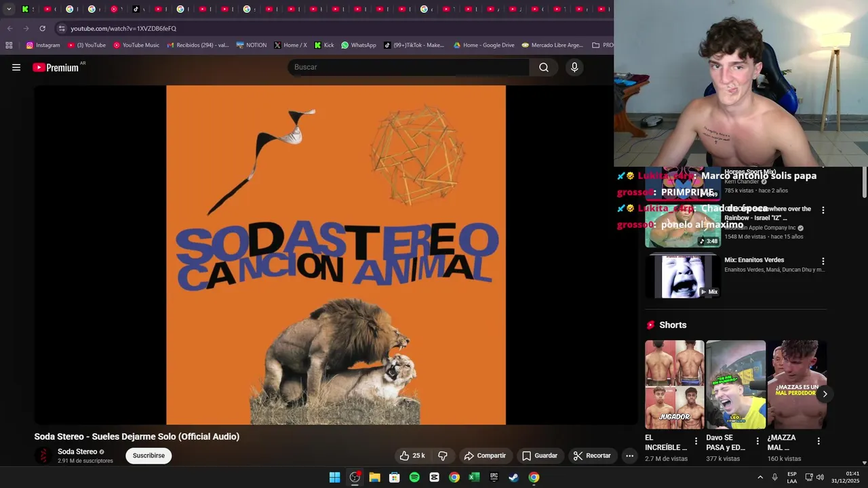
Task: Open the YouTube hamburger guide menu
Action: [16, 67]
